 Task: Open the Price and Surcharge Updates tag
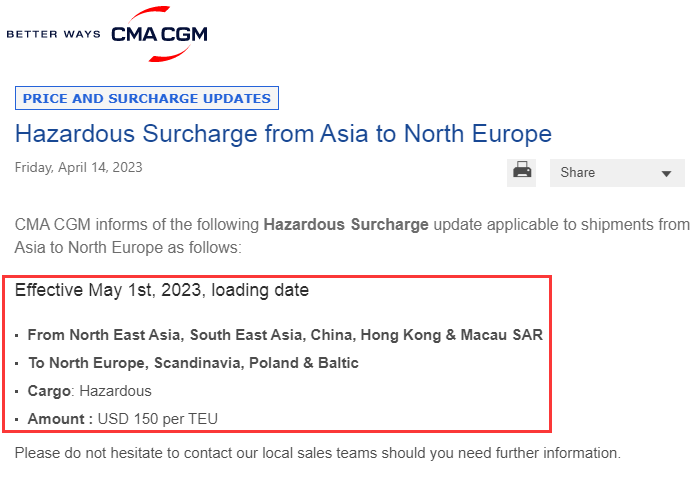pos(147,98)
